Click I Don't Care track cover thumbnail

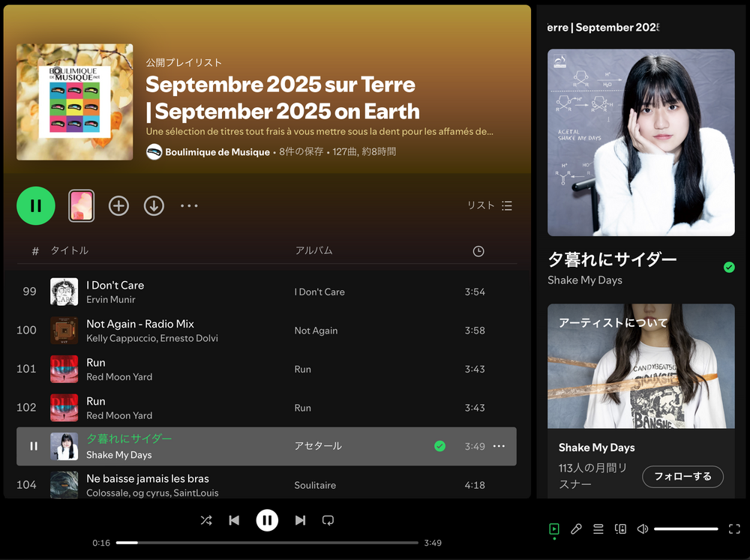[64, 292]
